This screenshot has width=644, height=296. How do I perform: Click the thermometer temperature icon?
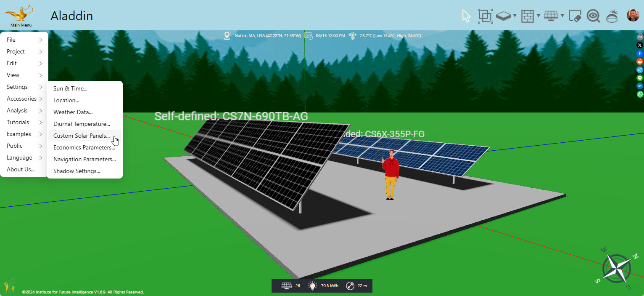[352, 36]
